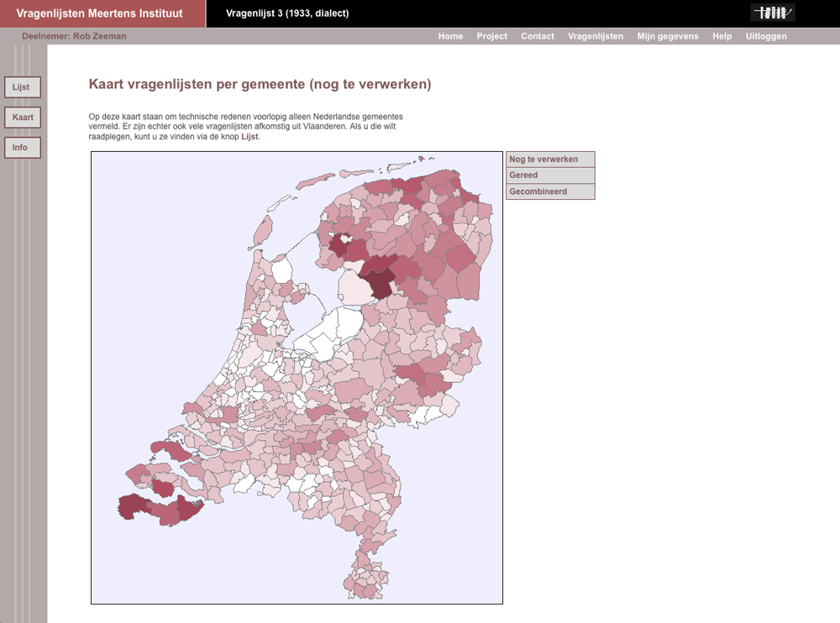Open Mijn gegevens in the top navigation

668,36
